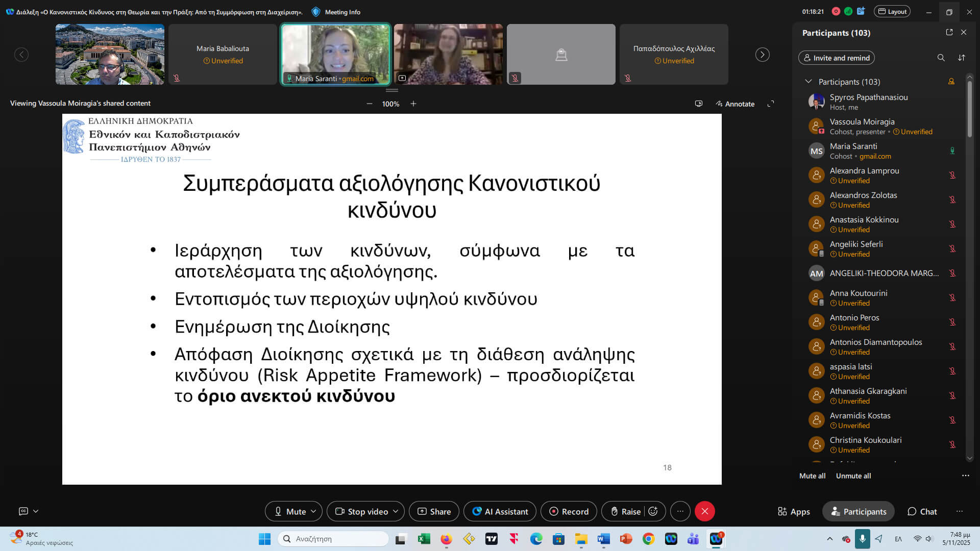Click Invite and remind button

[x=836, y=58]
